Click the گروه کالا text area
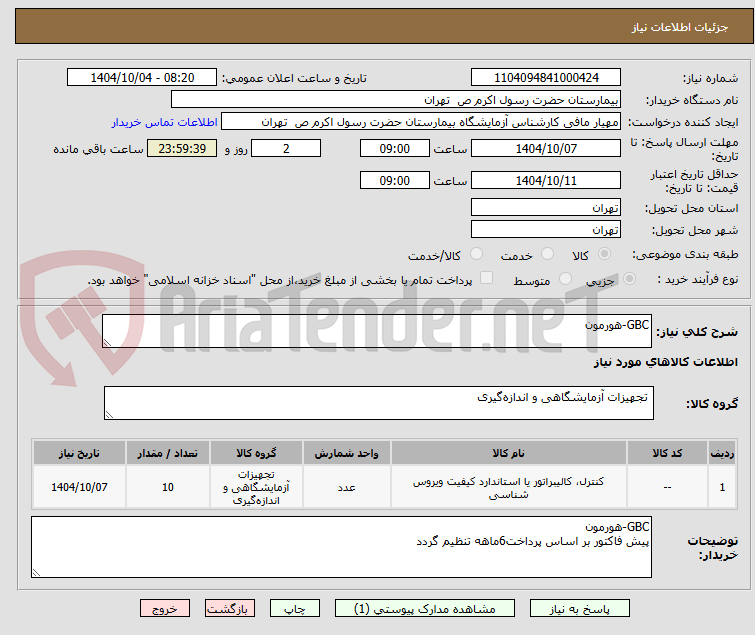755x635 pixels. click(x=379, y=403)
